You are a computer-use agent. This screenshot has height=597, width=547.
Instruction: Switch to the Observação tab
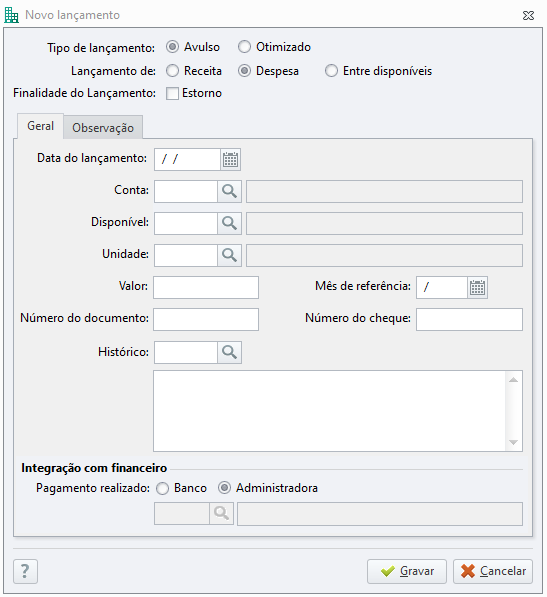coord(103,128)
